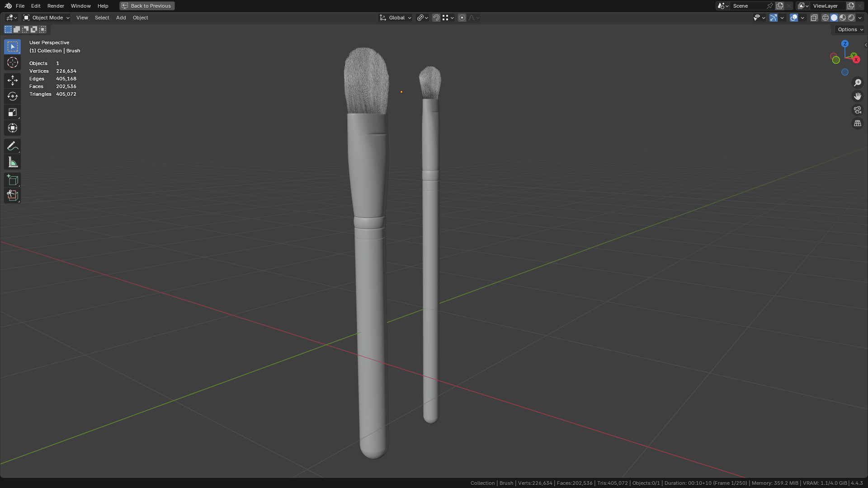Open the snapping options dropdown
The image size is (868, 488).
click(x=448, y=18)
